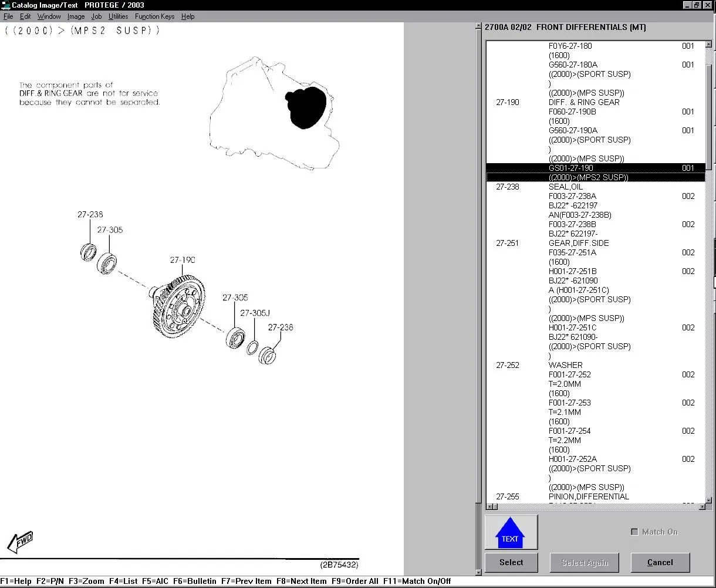Viewport: 716px width, 588px height.
Task: Select part number F001-27-254
Action: click(x=570, y=431)
